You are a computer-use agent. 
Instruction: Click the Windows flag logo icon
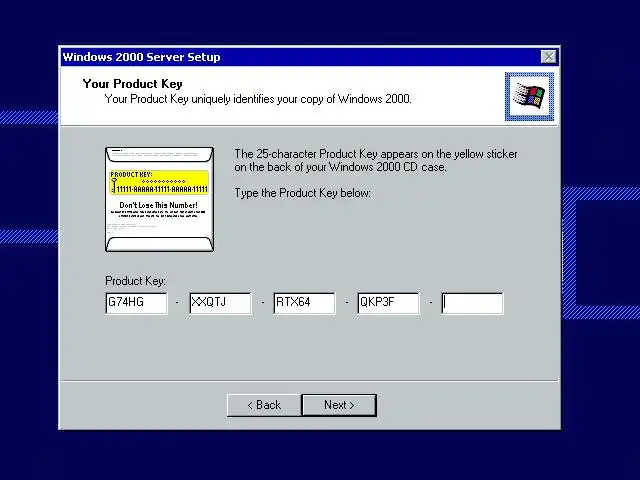529,97
